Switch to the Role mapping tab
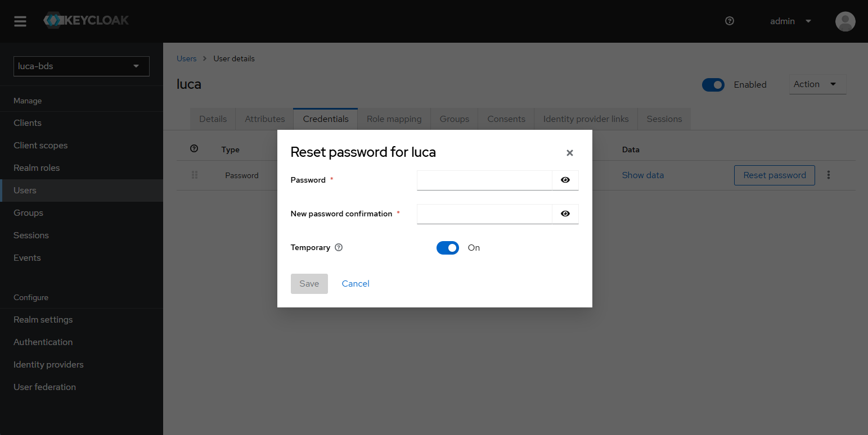The image size is (868, 435). tap(394, 119)
